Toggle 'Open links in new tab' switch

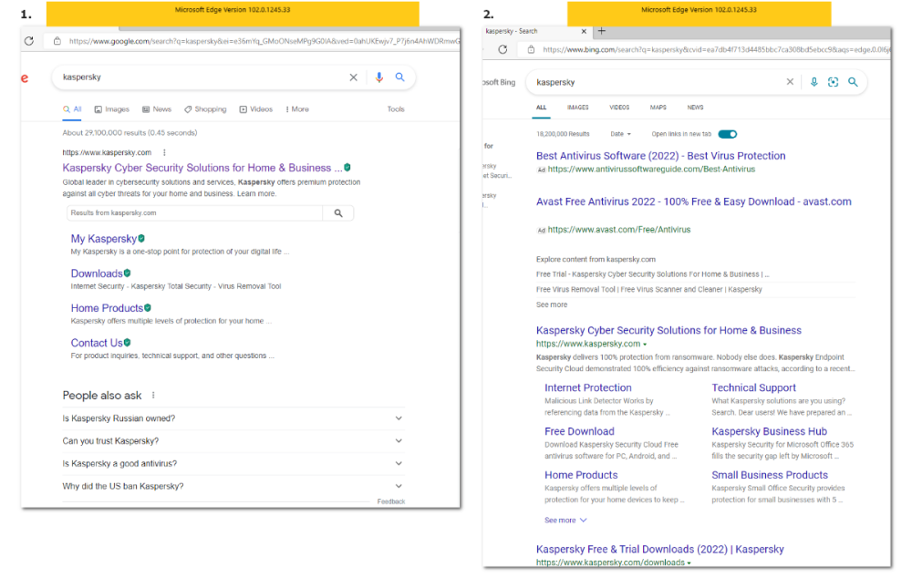click(727, 134)
